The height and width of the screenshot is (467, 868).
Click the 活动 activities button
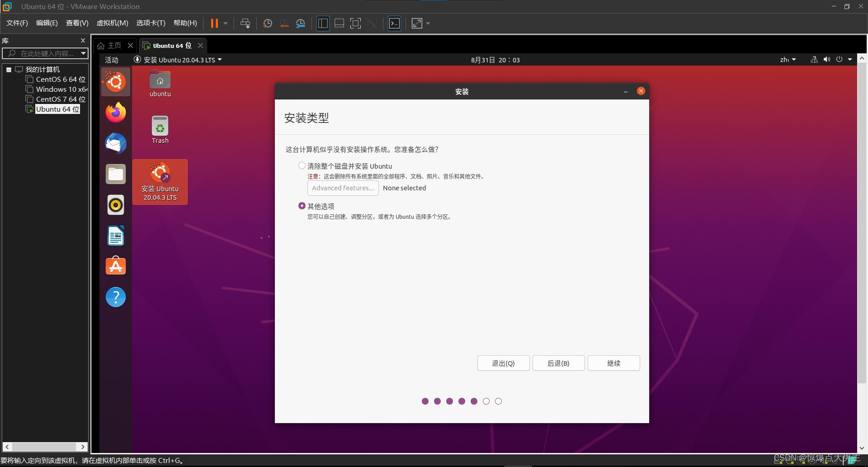[112, 60]
